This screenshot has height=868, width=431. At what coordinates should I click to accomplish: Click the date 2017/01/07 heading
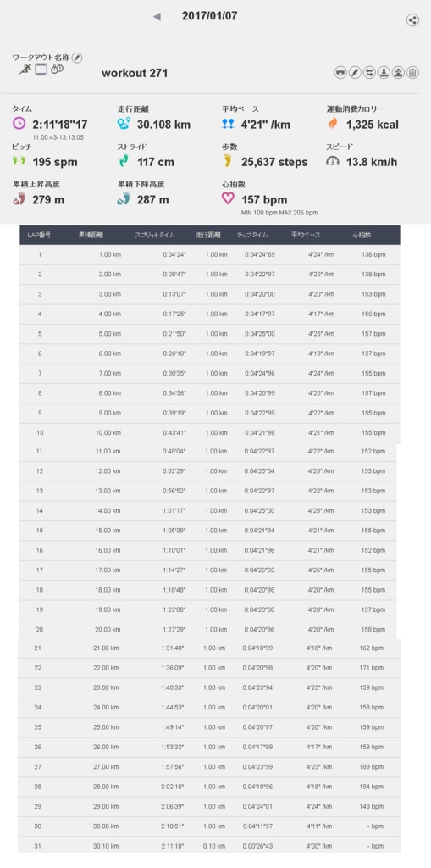click(210, 16)
